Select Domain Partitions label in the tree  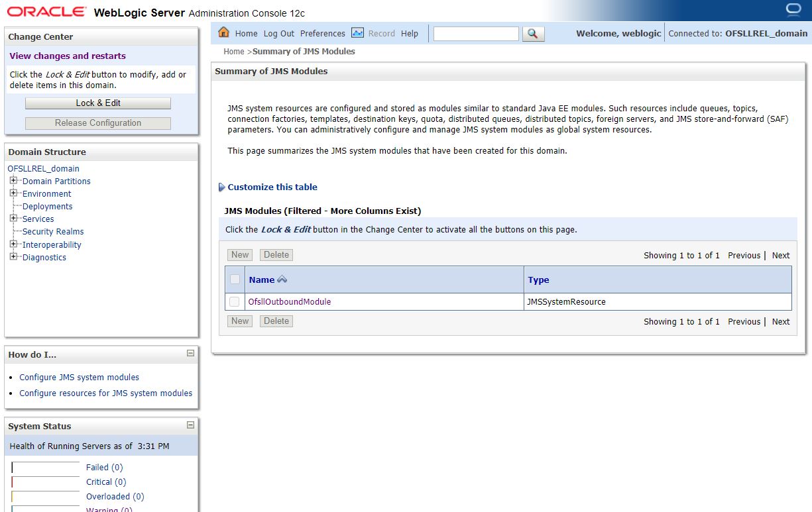[56, 181]
